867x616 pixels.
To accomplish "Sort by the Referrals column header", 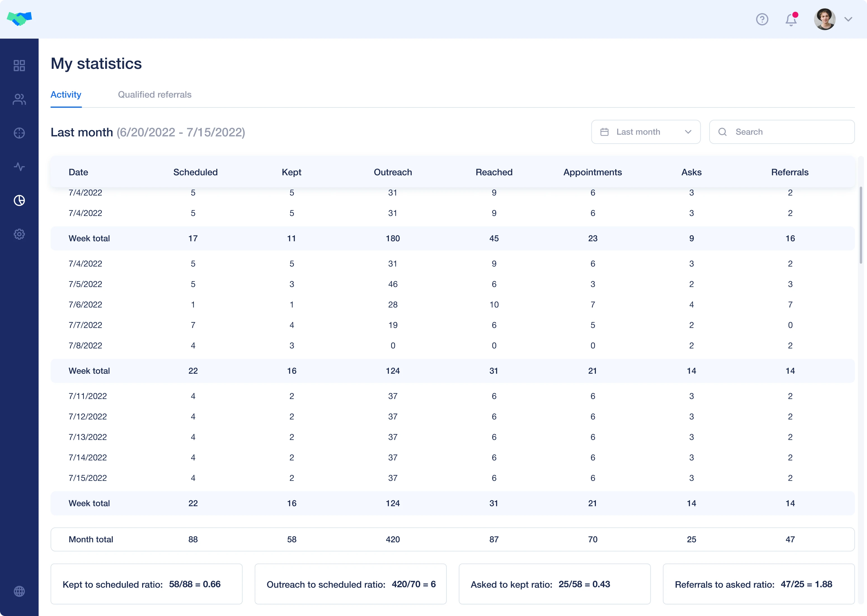I will click(790, 172).
